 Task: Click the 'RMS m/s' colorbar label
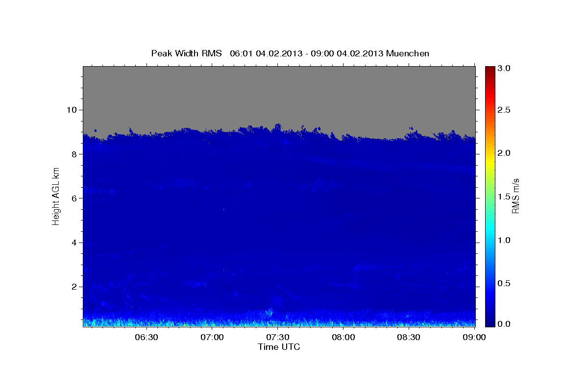[x=515, y=196]
